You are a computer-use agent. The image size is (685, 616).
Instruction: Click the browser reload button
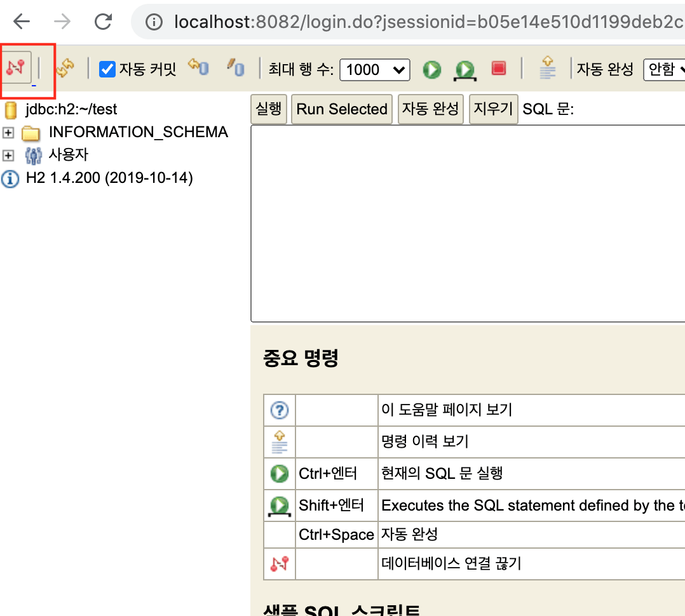click(103, 22)
